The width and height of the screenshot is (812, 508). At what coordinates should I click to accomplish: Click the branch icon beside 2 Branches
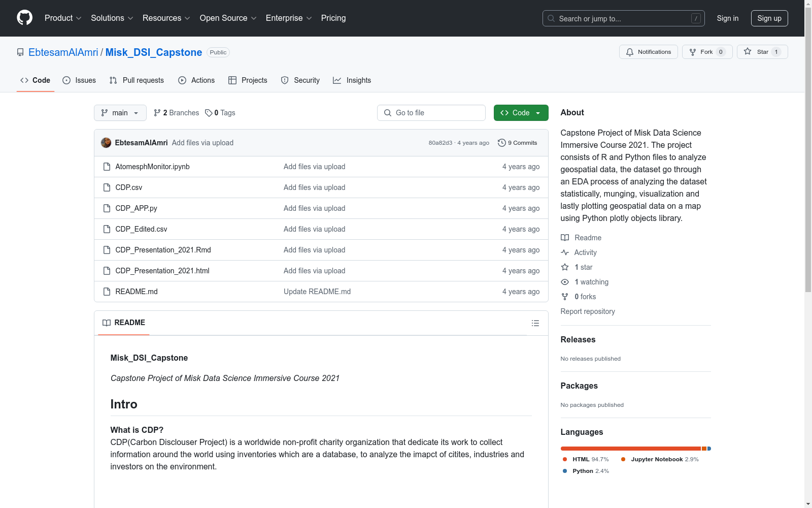coord(157,113)
